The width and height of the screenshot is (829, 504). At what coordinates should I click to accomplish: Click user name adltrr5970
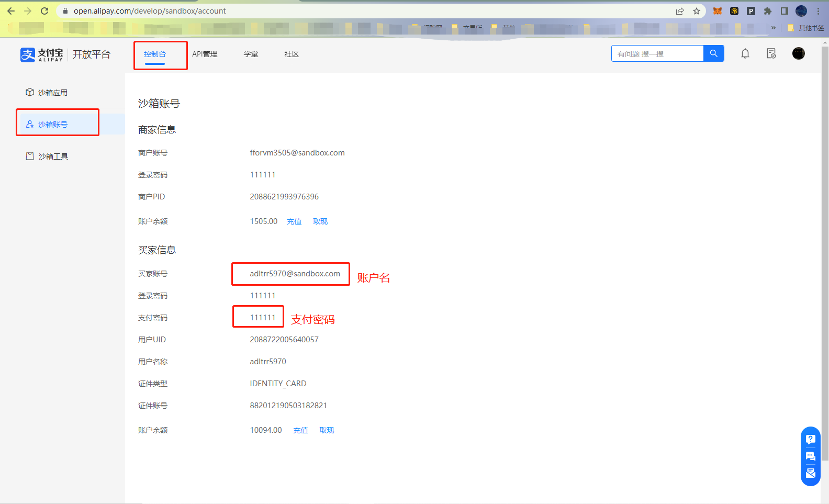268,362
